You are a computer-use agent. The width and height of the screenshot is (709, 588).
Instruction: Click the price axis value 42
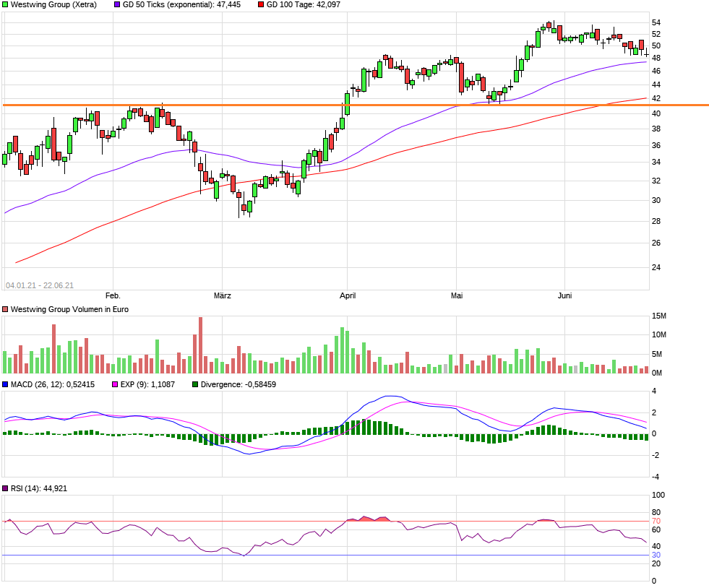point(656,98)
